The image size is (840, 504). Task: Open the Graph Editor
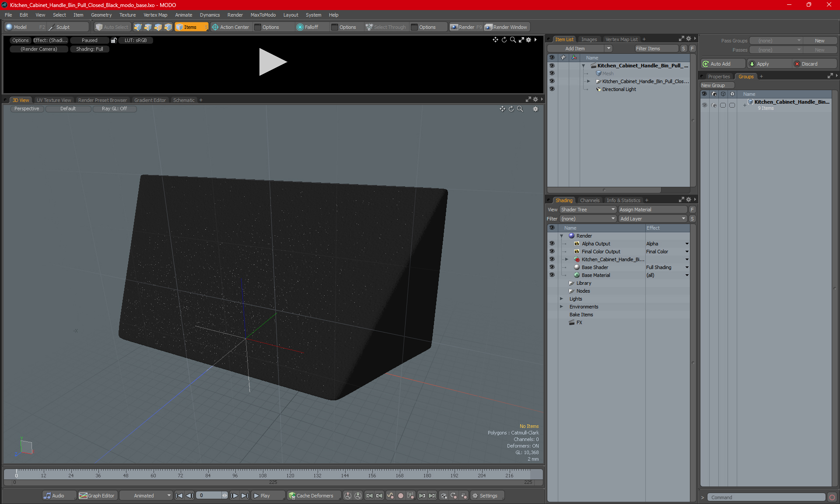coord(97,496)
